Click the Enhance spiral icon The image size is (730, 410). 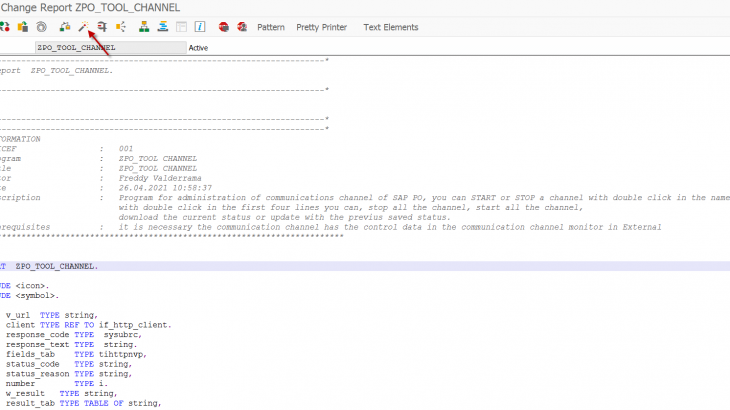pos(41,27)
